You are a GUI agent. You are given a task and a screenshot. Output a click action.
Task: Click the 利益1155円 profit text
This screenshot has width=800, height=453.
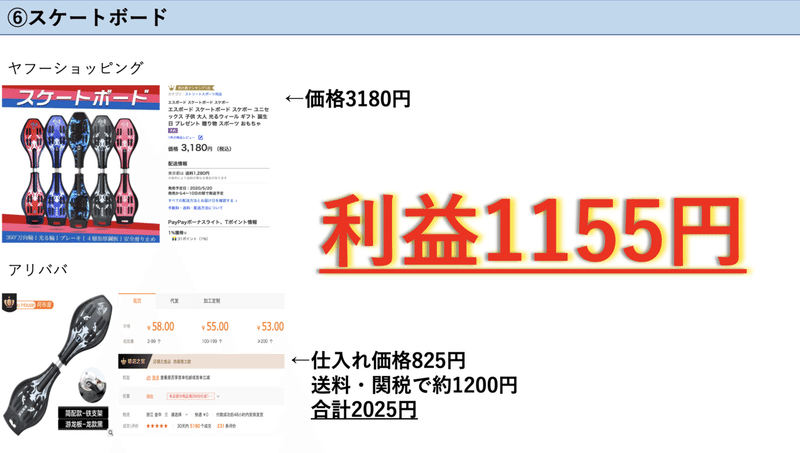point(531,232)
